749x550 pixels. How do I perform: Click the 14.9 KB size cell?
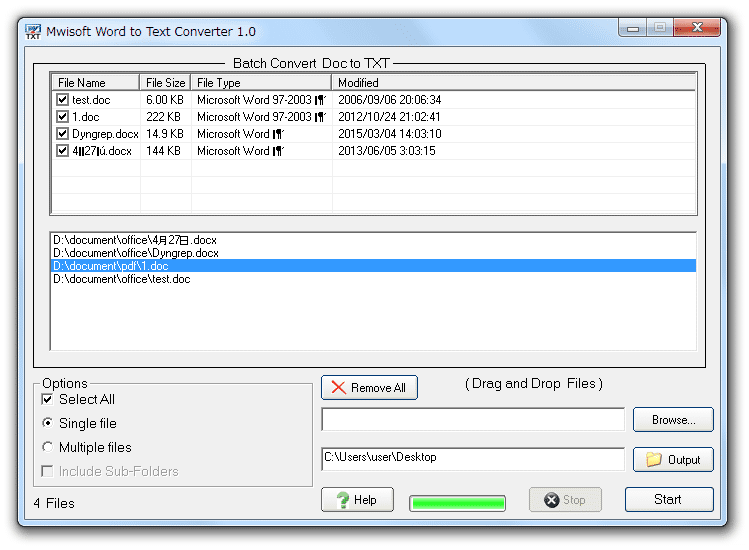tap(165, 134)
